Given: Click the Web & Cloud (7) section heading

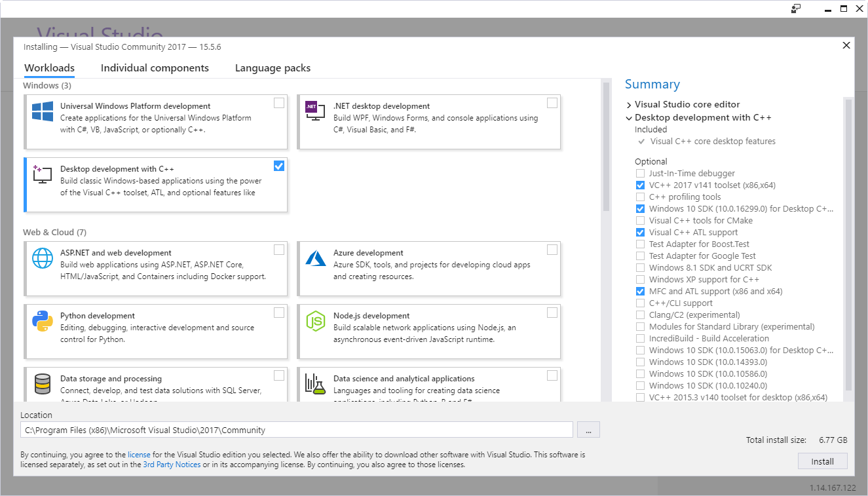Looking at the screenshot, I should 54,233.
